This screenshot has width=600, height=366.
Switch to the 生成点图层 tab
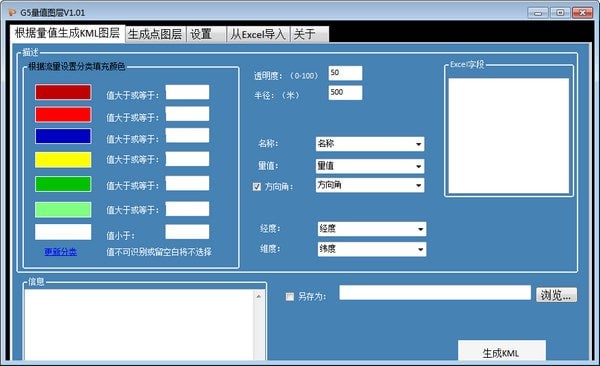pyautogui.click(x=155, y=34)
